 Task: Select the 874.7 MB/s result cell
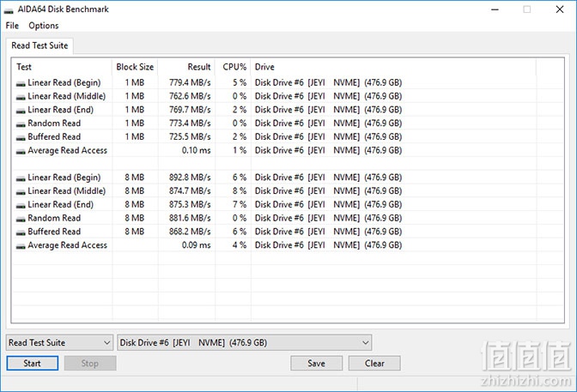(190, 190)
